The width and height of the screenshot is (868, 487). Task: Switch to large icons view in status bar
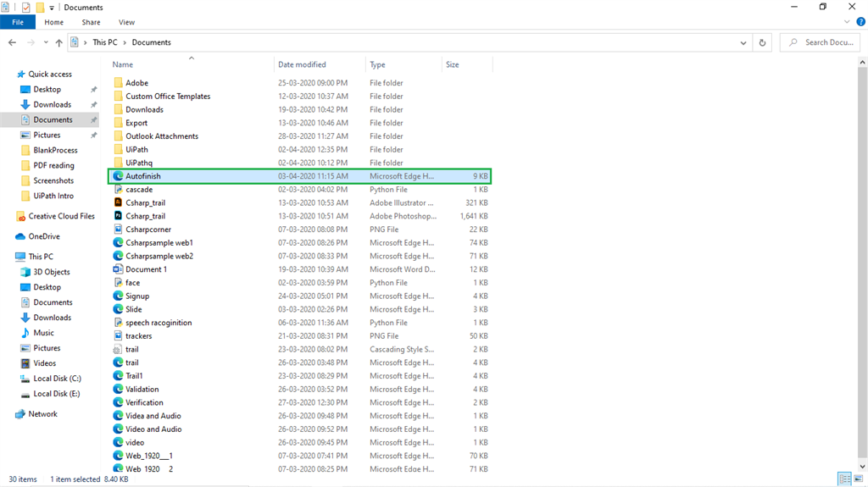pos(858,479)
